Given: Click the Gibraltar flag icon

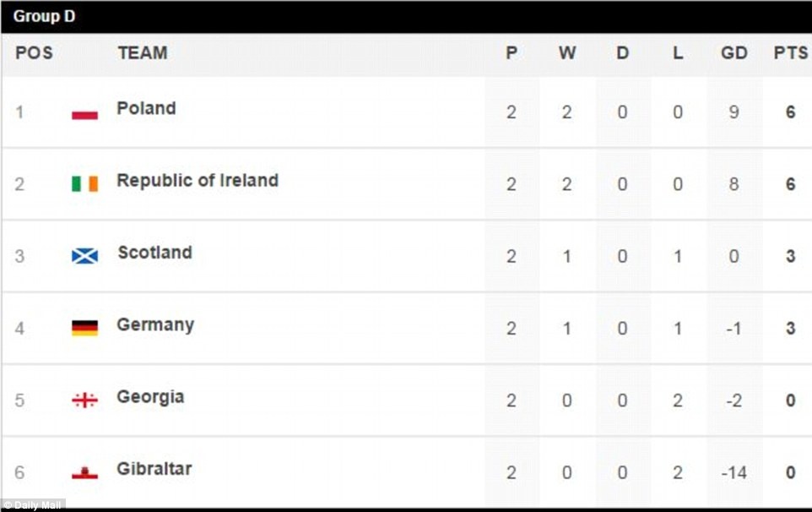Looking at the screenshot, I should point(84,471).
